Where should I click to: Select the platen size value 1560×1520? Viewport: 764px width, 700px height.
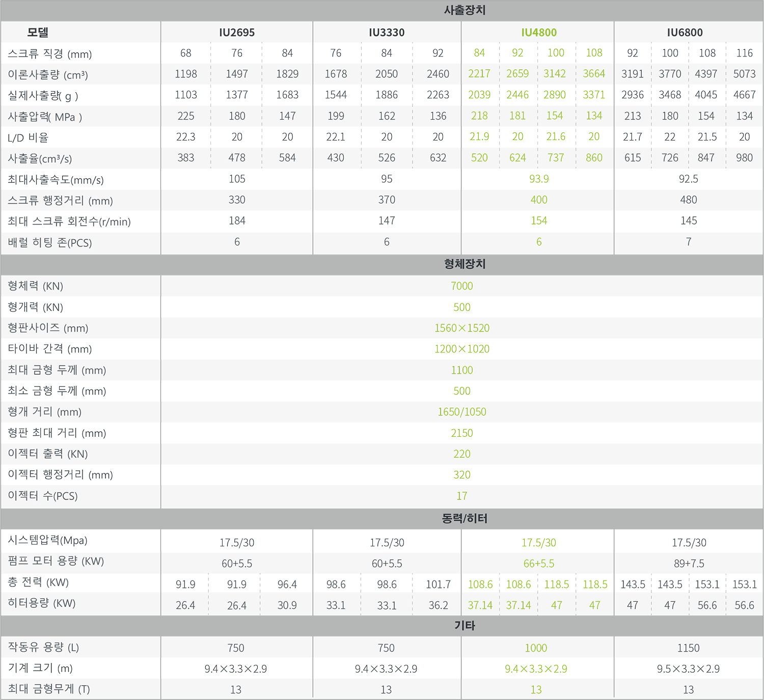[462, 328]
